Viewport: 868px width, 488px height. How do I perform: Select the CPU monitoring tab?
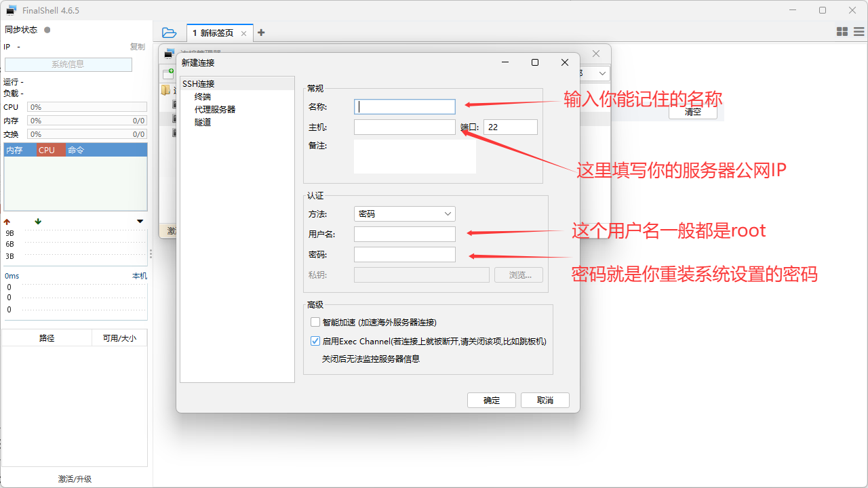tap(47, 150)
